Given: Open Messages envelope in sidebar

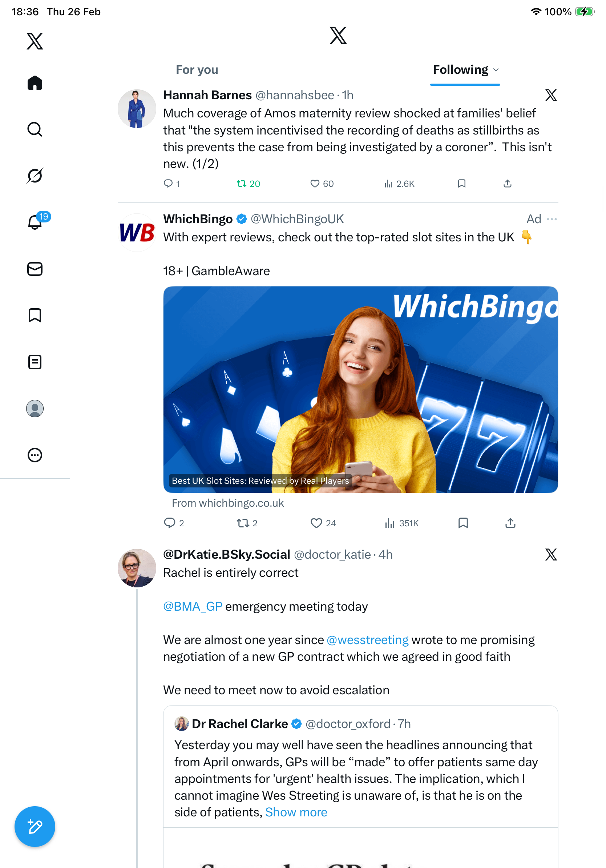Looking at the screenshot, I should 35,269.
